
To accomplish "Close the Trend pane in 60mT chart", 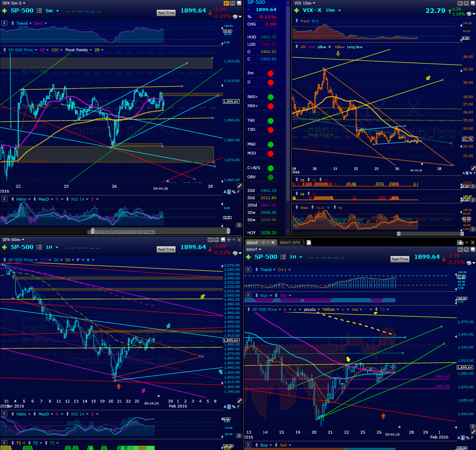I will coord(248,270).
